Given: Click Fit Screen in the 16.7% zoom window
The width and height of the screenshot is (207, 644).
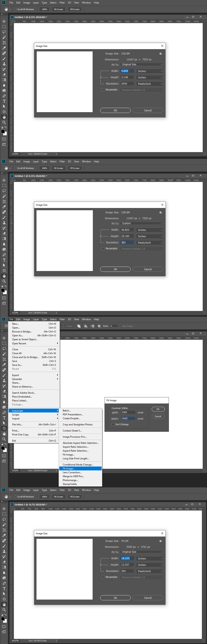Looking at the screenshot, I should tap(58, 497).
